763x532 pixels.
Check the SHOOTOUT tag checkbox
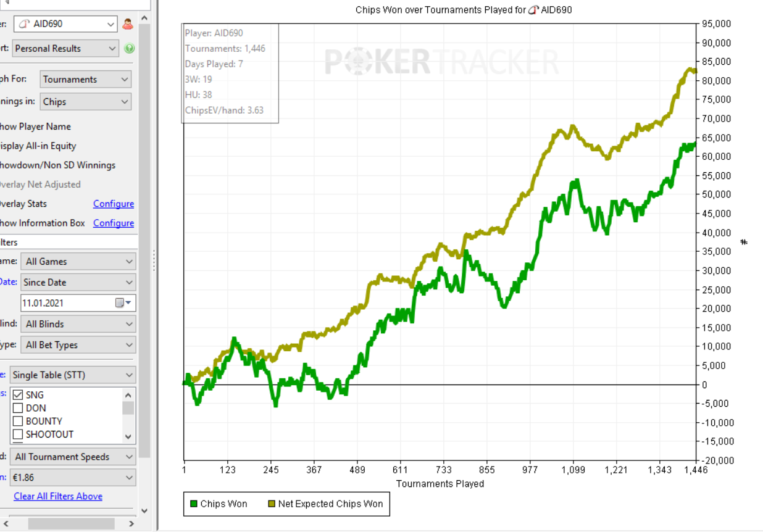point(18,434)
